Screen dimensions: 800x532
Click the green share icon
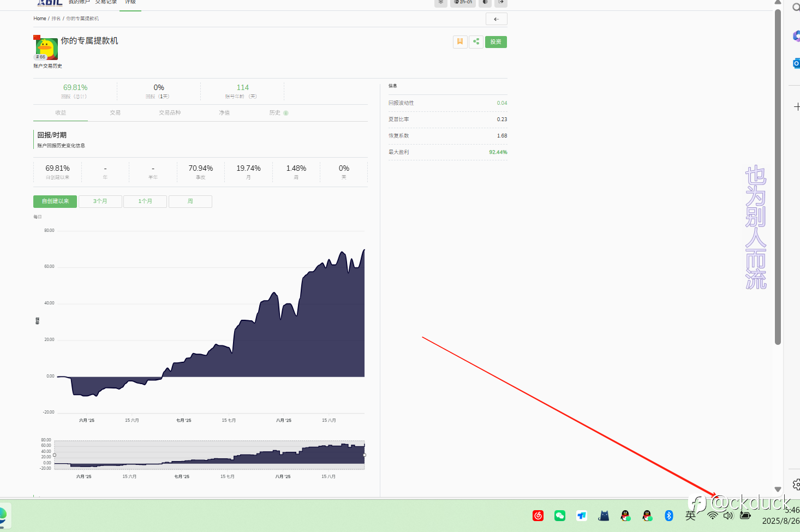pyautogui.click(x=476, y=41)
